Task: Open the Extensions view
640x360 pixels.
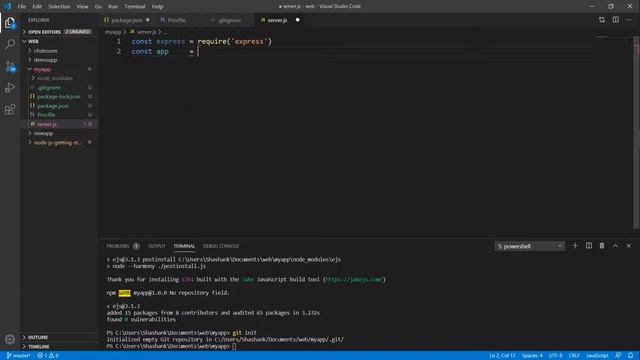Action: click(10, 109)
